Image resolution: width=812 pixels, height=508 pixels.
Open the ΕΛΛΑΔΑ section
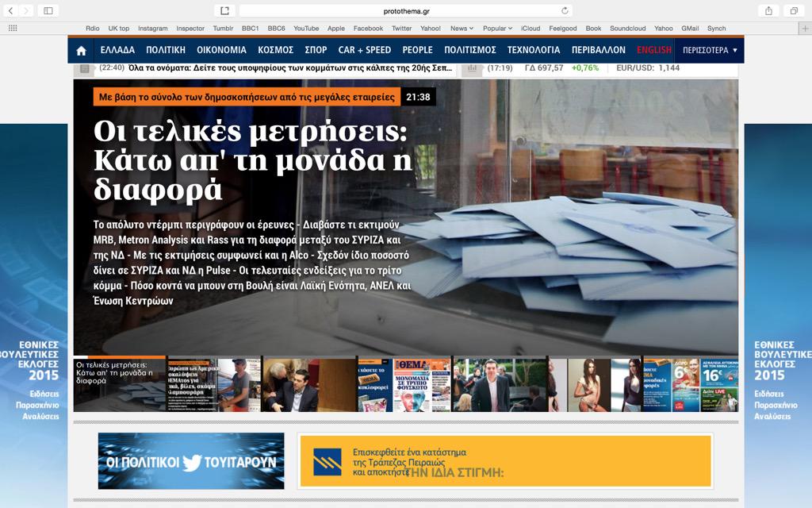[117, 50]
